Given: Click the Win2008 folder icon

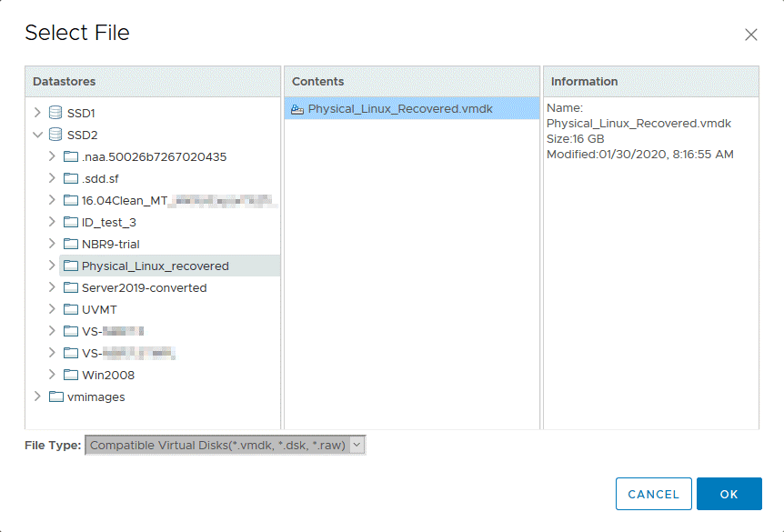Looking at the screenshot, I should tap(71, 375).
